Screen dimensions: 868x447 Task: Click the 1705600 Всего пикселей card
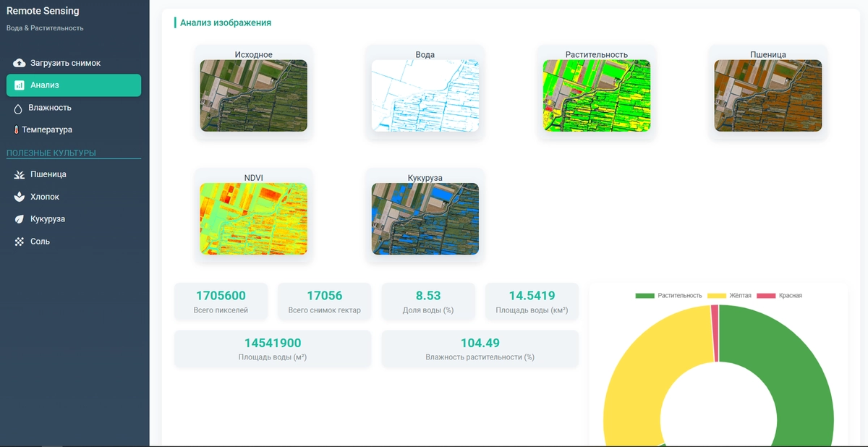[x=221, y=302]
